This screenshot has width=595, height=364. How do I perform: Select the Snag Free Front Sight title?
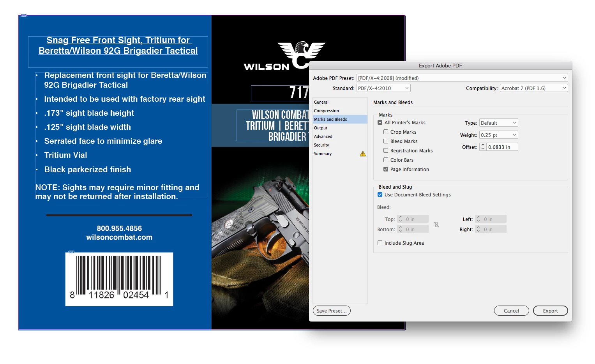pyautogui.click(x=118, y=46)
